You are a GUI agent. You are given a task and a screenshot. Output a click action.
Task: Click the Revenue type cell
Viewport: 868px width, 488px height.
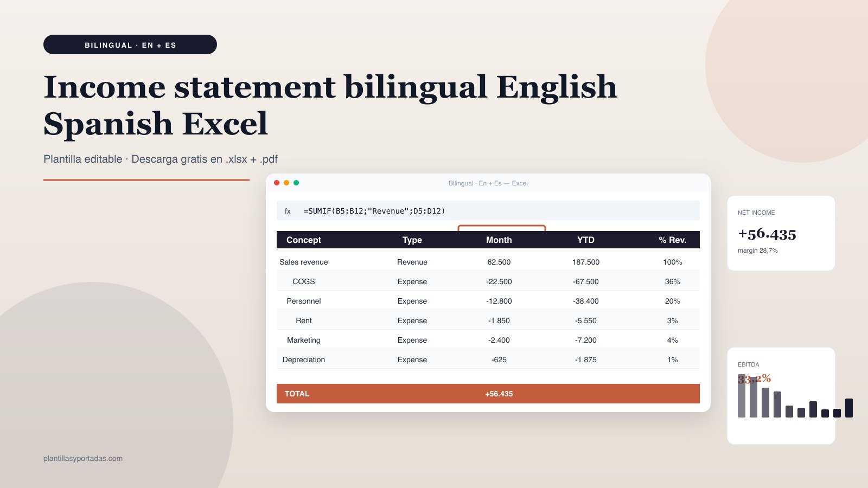(412, 262)
